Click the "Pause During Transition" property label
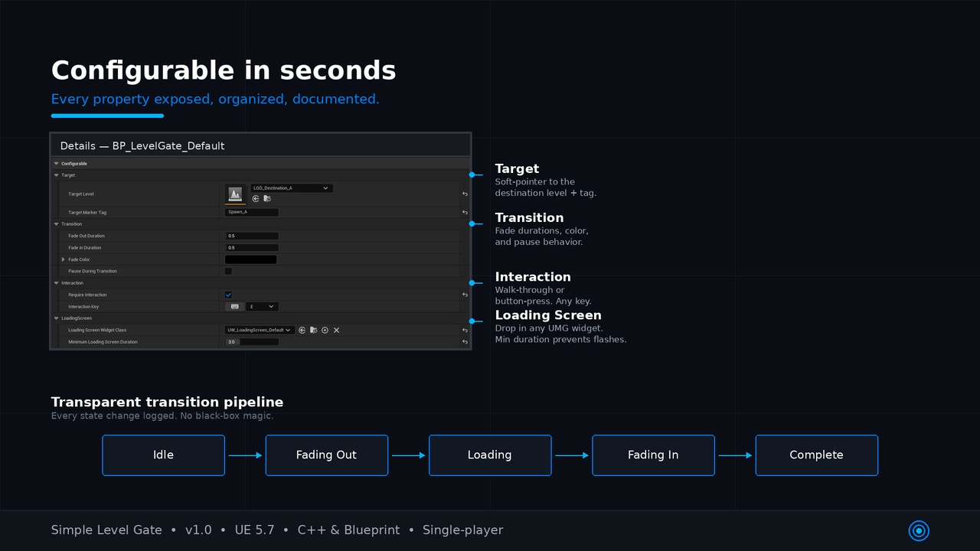The height and width of the screenshot is (551, 980). (x=93, y=271)
